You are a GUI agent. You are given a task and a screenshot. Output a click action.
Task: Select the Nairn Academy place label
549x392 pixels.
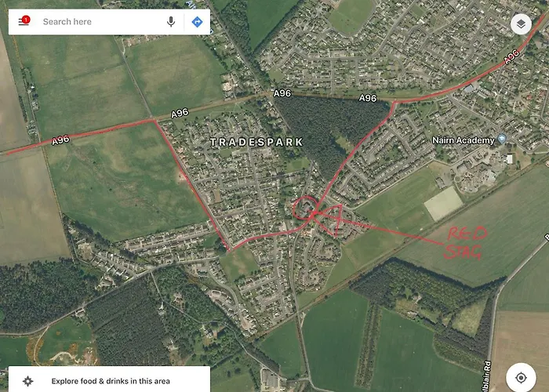click(x=463, y=140)
